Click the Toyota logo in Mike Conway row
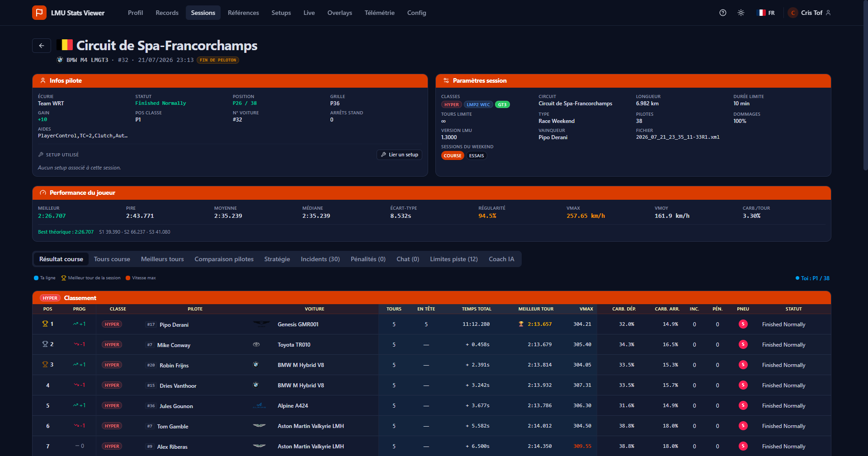The height and width of the screenshot is (456, 868). 256,344
